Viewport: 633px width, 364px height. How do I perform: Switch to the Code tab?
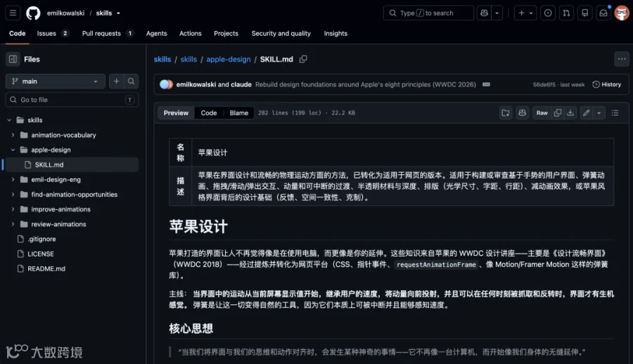(x=18, y=34)
